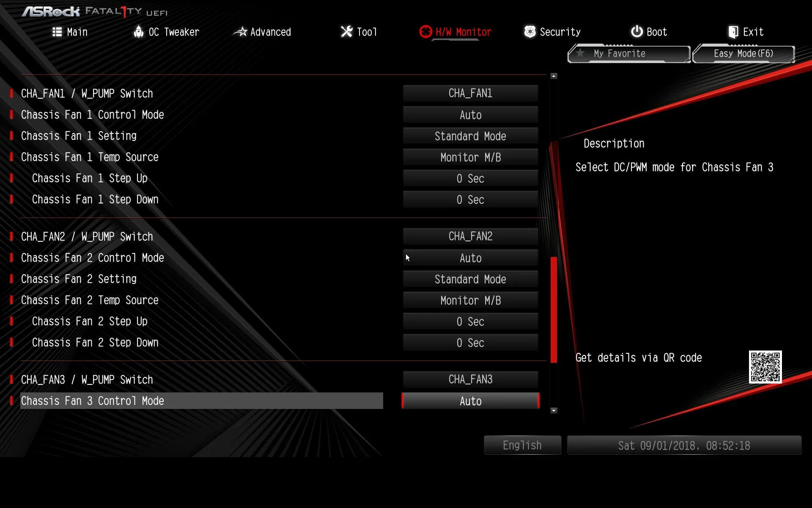Screen dimensions: 812x508
Task: Change Chassis Fan 2 Temp Source setting
Action: [x=470, y=300]
